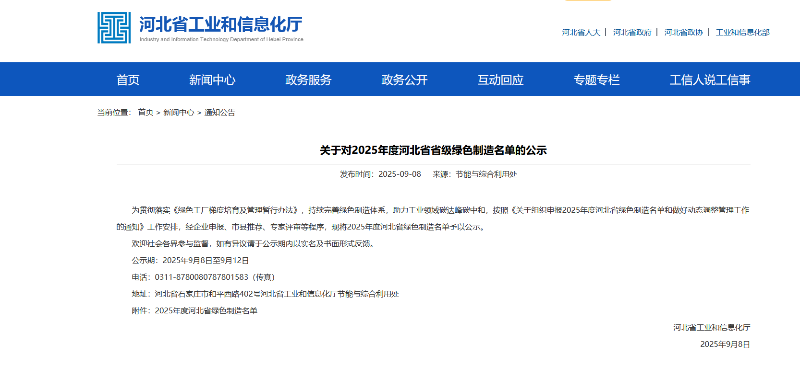Open the 新闻中心 navigation menu item
This screenshot has width=800, height=367.
212,80
